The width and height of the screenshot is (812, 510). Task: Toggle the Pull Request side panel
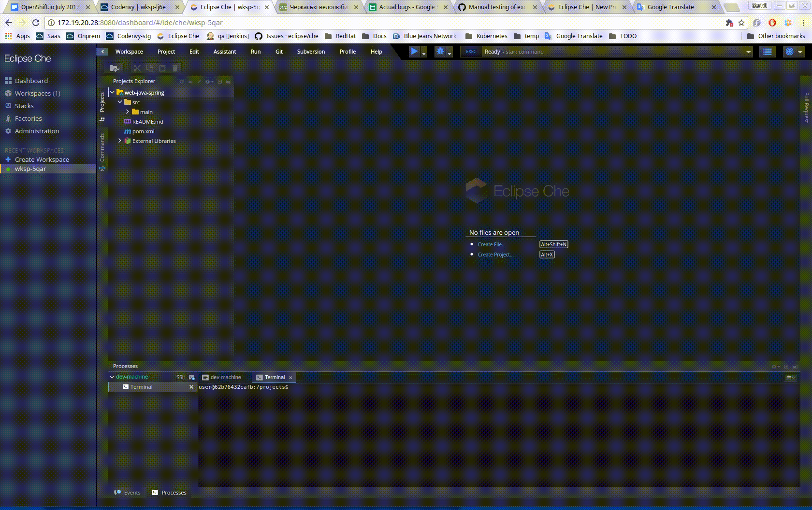tap(806, 107)
